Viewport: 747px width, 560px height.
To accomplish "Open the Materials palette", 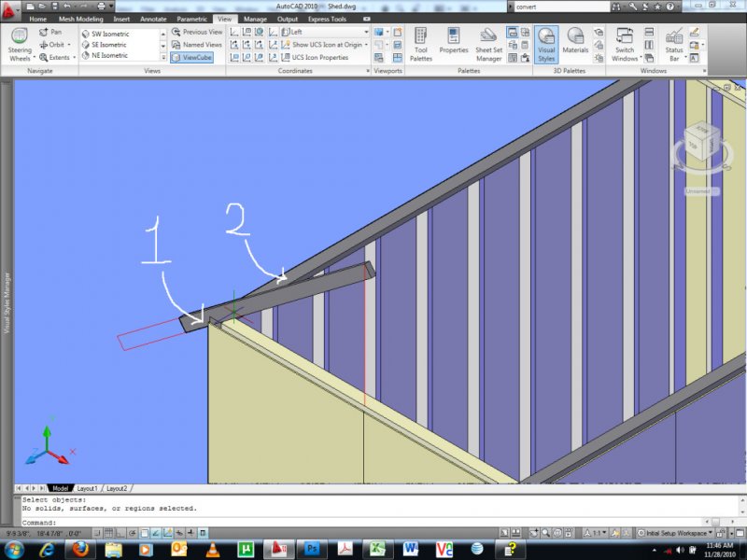I will pyautogui.click(x=575, y=40).
